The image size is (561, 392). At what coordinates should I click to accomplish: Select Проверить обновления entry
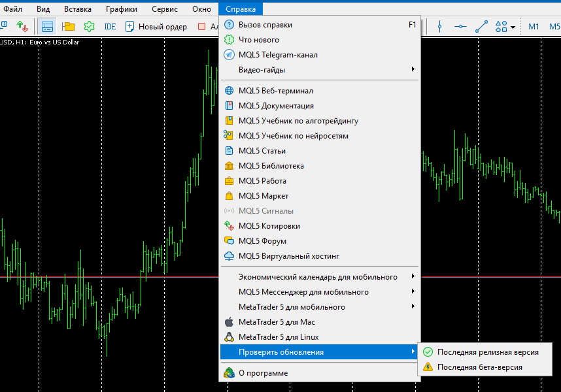[x=319, y=352]
